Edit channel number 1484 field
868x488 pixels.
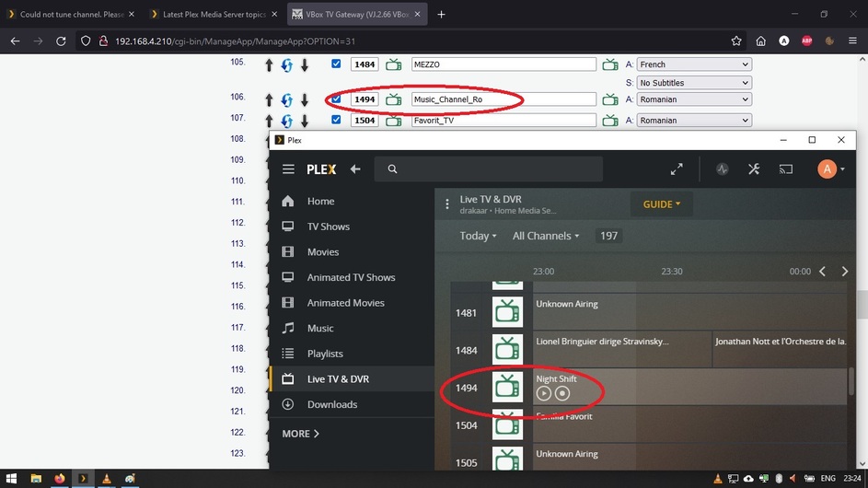pyautogui.click(x=365, y=64)
